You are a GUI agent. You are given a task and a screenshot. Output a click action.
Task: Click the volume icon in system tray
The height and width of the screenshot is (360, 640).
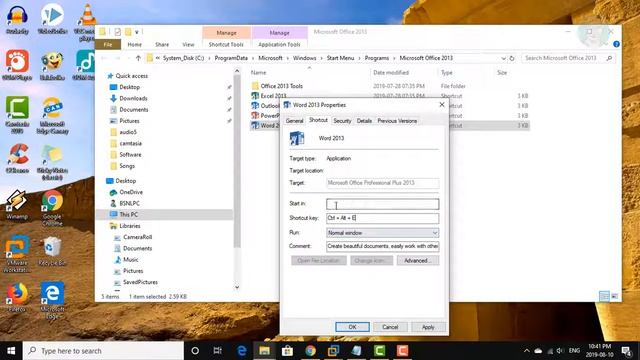560,351
